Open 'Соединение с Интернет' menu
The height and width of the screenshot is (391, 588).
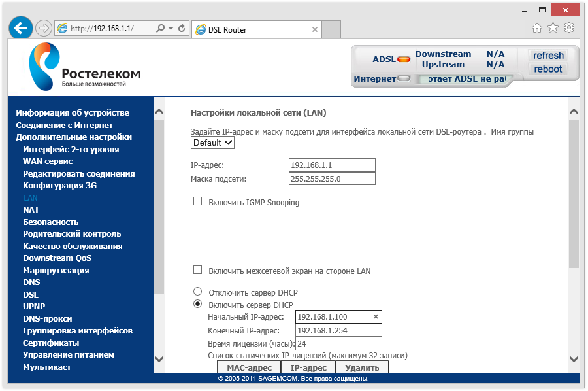click(x=64, y=126)
